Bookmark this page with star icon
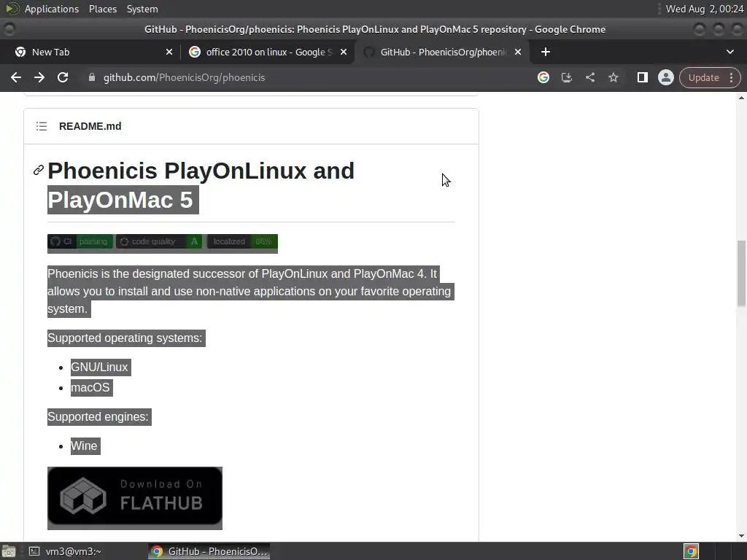 (x=613, y=77)
